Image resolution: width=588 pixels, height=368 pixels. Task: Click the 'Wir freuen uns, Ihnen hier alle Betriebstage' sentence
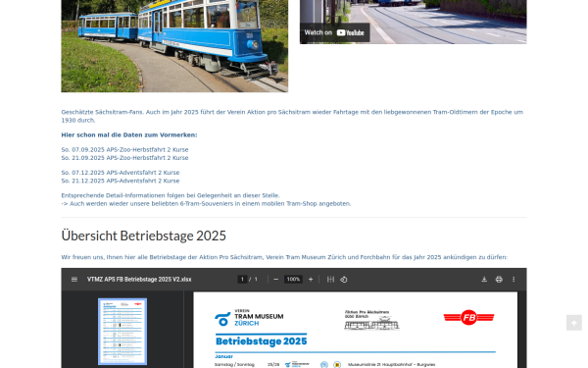tap(284, 257)
